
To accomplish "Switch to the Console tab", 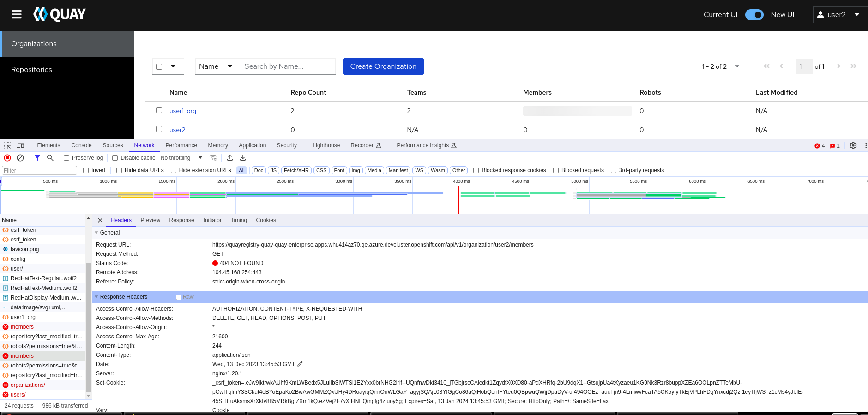I will [x=81, y=145].
